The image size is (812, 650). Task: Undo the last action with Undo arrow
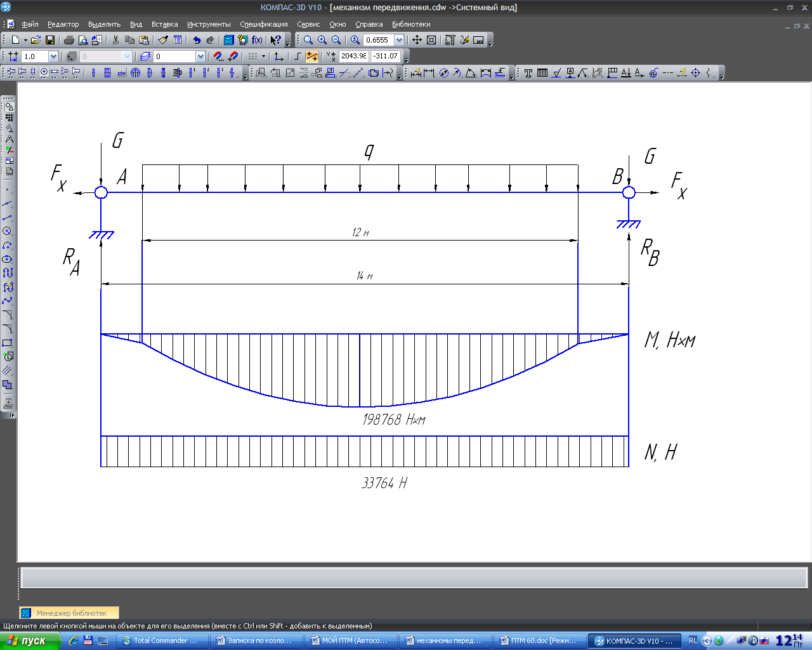pos(197,40)
